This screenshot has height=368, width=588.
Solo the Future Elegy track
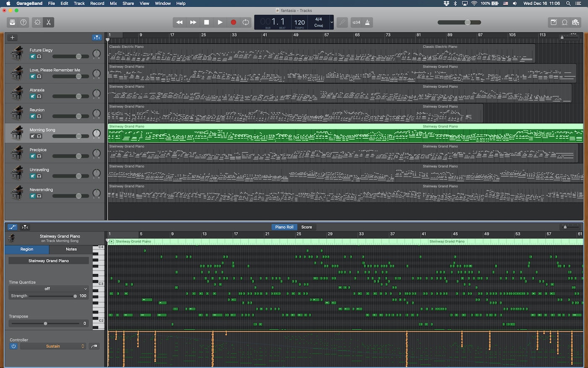(x=39, y=56)
